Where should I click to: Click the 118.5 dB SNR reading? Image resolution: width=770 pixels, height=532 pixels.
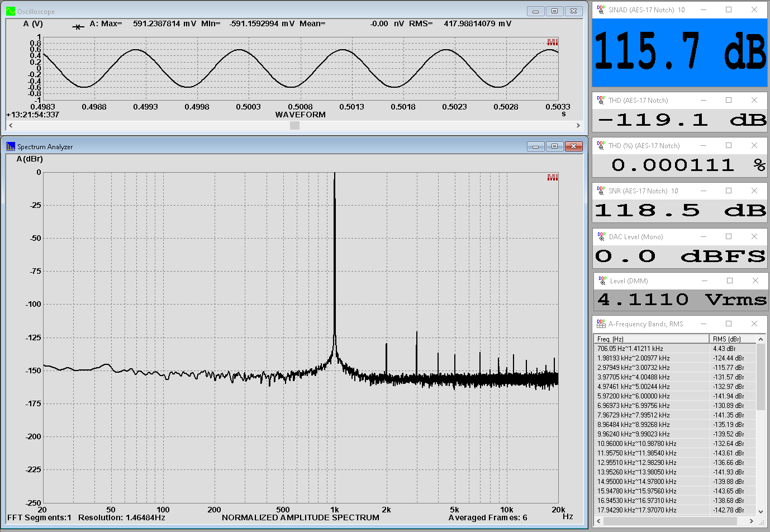[x=680, y=211]
